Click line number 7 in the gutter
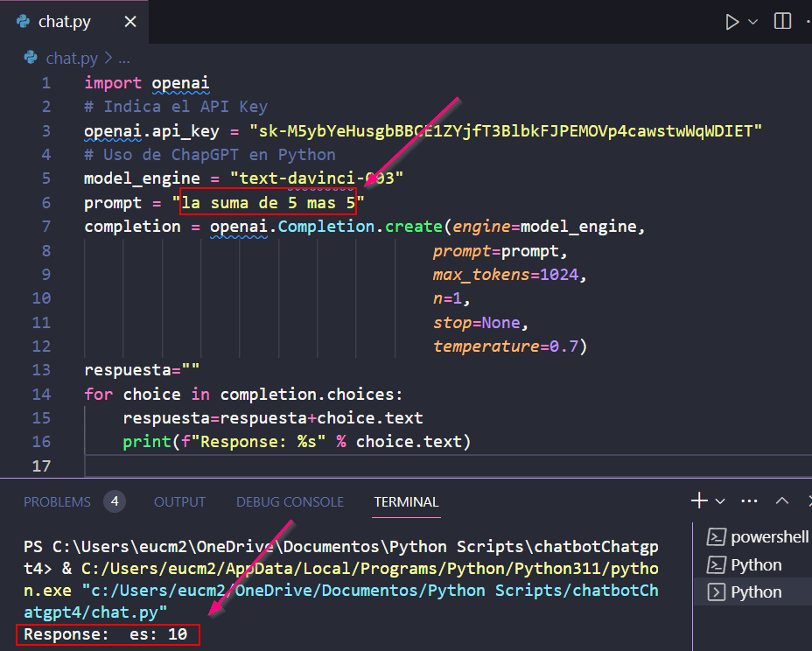The width and height of the screenshot is (812, 651). pos(46,227)
